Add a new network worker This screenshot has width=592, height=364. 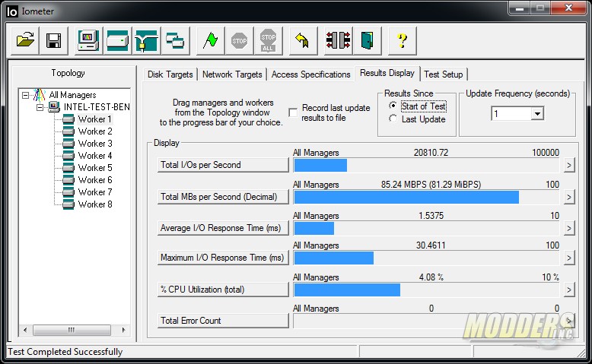pos(147,40)
